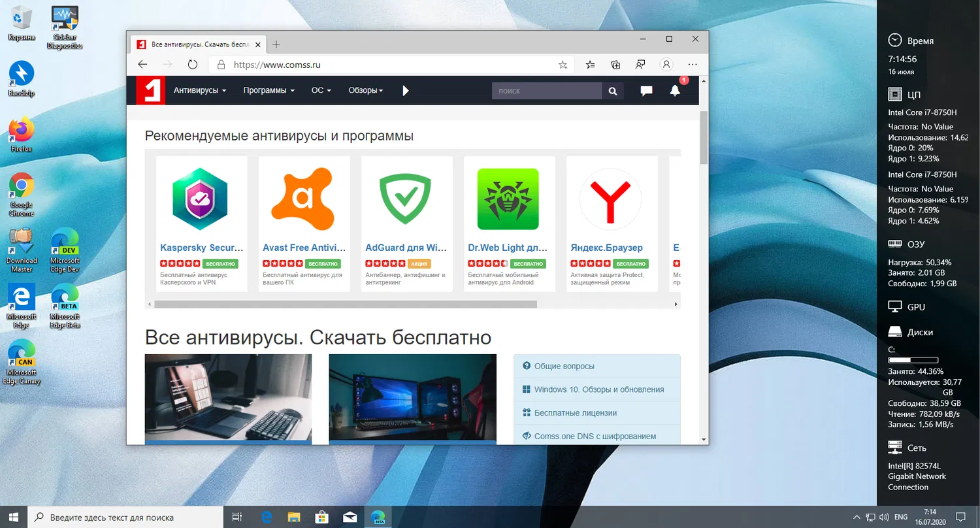The width and height of the screenshot is (980, 528).
Task: Open the Edge feedback icon
Action: pos(640,65)
